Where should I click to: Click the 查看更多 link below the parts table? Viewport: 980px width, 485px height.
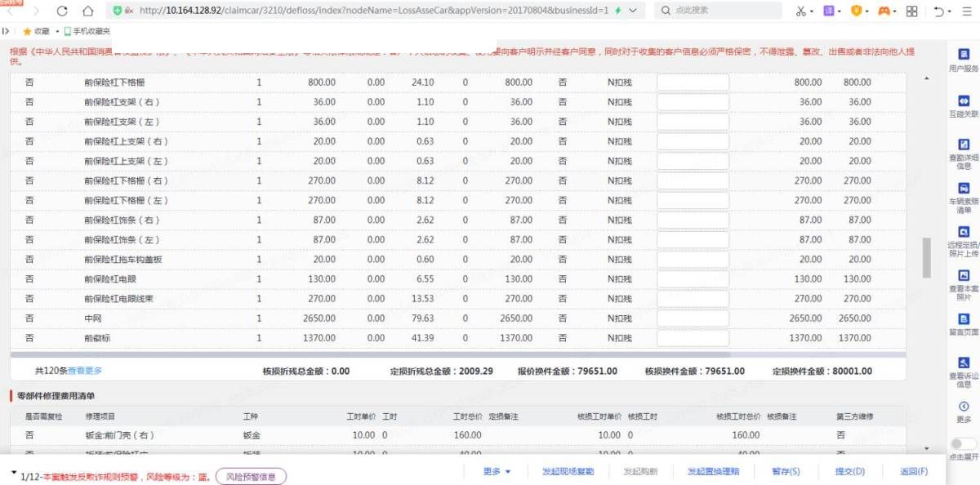pos(85,371)
